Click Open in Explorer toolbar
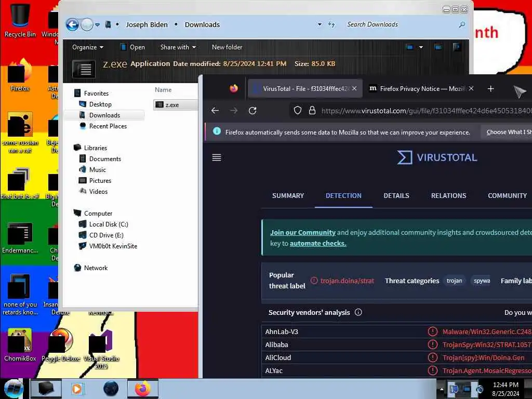 tap(132, 47)
